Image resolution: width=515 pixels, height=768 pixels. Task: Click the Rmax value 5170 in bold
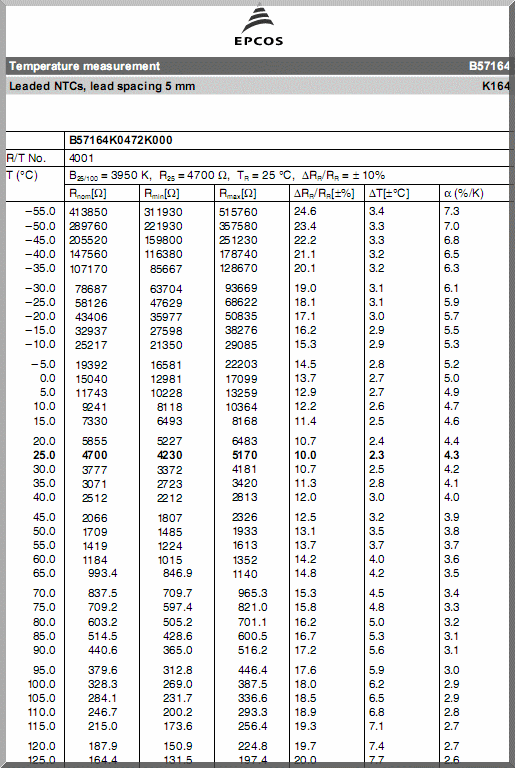click(x=245, y=455)
